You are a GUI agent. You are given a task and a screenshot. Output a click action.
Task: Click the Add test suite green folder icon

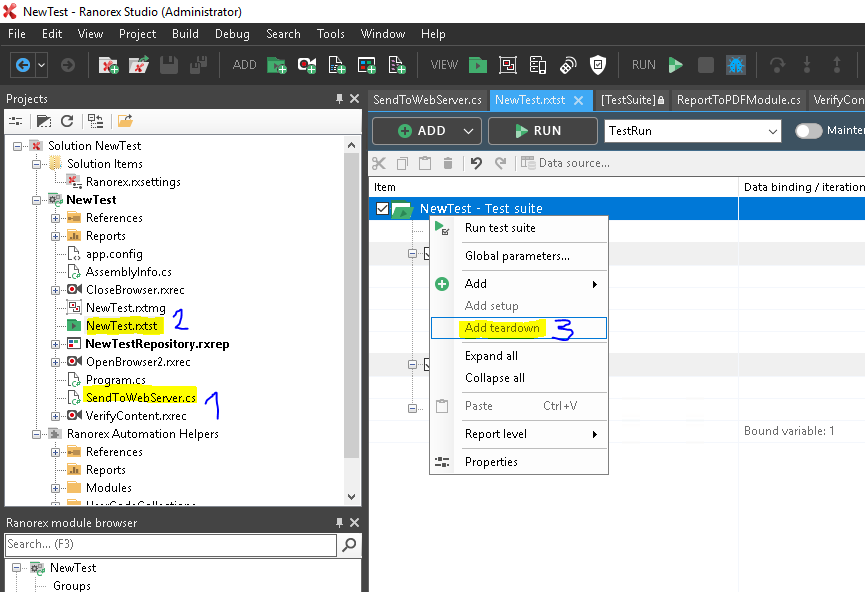coord(276,65)
